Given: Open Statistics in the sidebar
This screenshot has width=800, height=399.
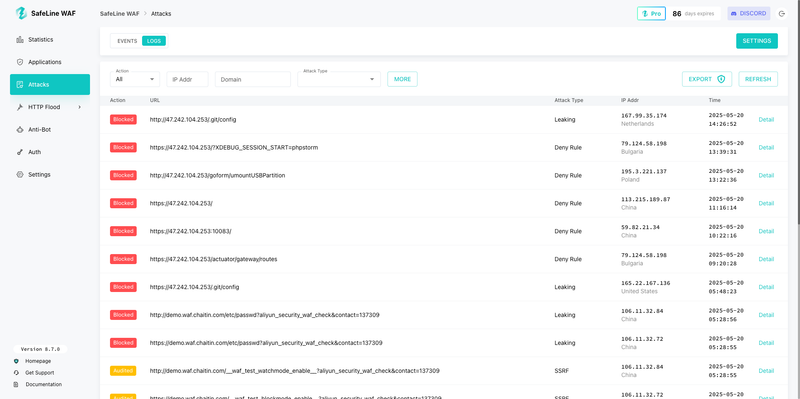Looking at the screenshot, I should 50,40.
